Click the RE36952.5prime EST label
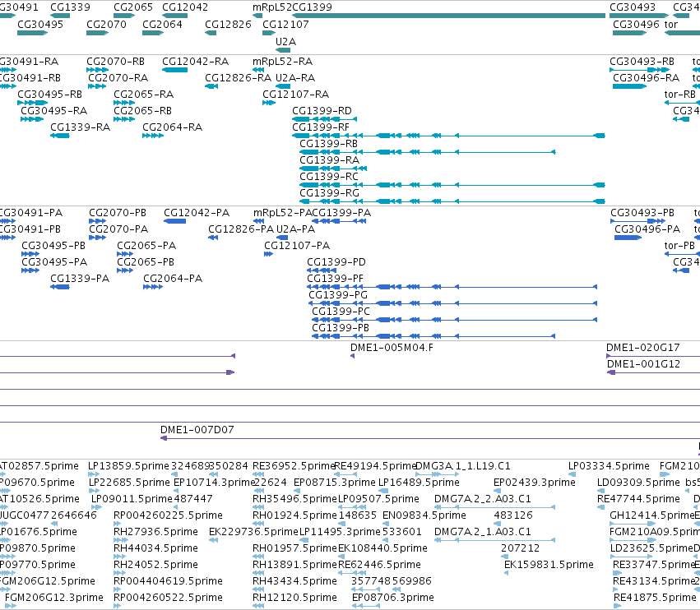Screen dimensions: 700x610 point(294,466)
